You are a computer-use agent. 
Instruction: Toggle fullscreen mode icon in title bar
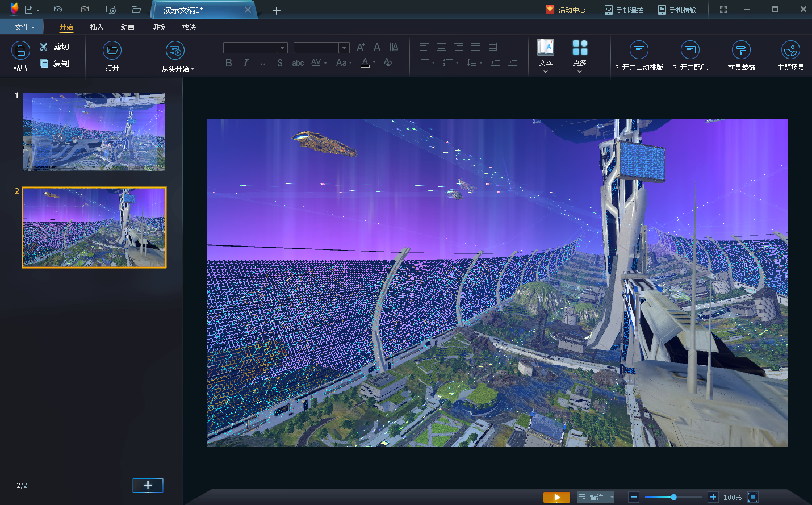click(x=723, y=10)
